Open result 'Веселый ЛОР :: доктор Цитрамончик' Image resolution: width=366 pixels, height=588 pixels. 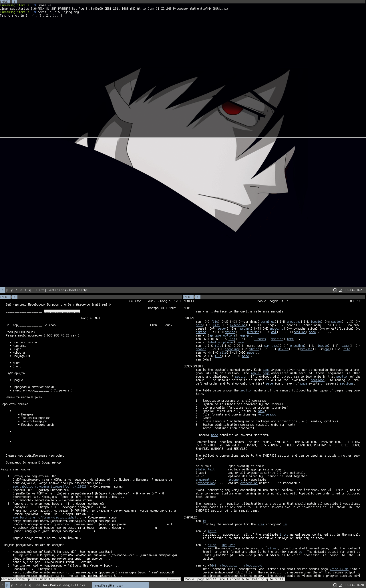41,490
